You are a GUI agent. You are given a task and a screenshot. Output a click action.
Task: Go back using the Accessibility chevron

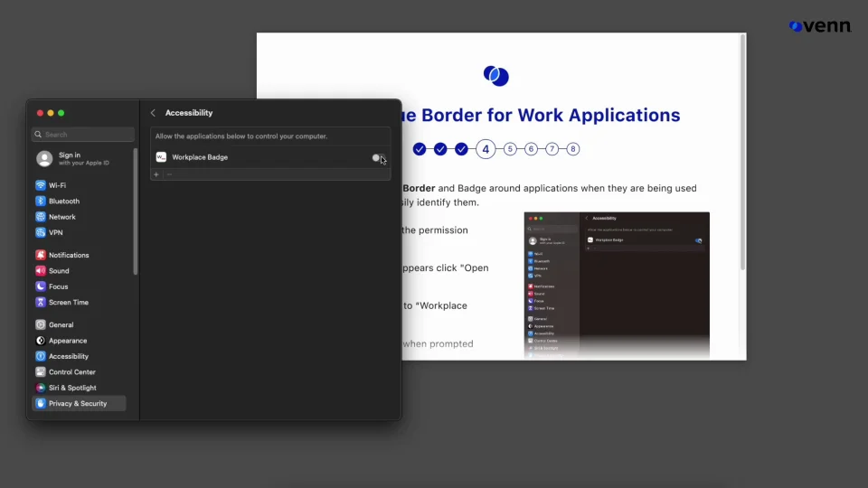(153, 113)
